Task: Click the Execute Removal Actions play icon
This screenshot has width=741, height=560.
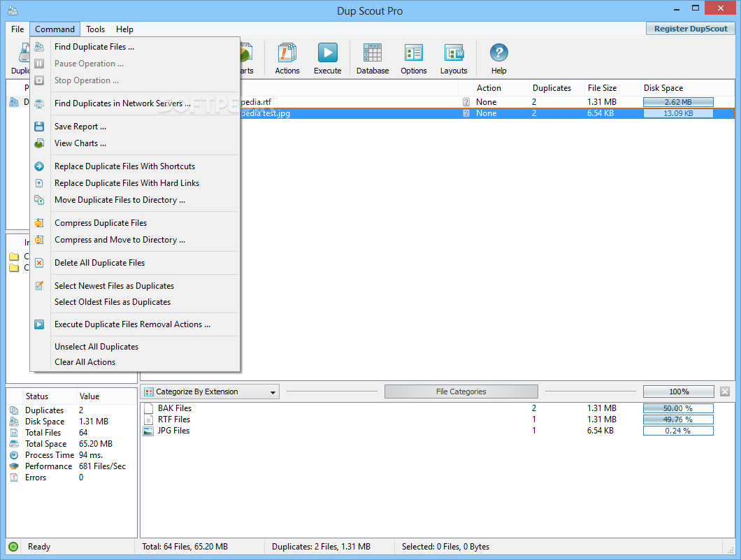Action: click(x=39, y=324)
